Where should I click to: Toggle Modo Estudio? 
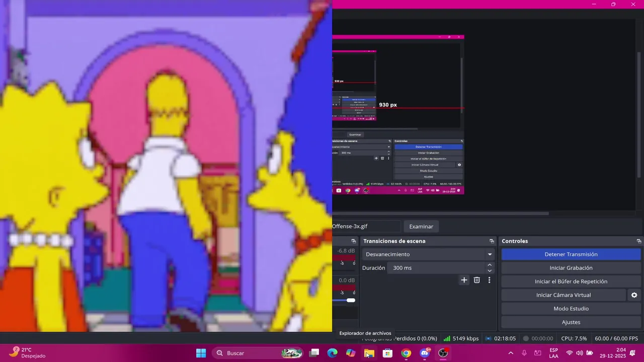coord(571,309)
